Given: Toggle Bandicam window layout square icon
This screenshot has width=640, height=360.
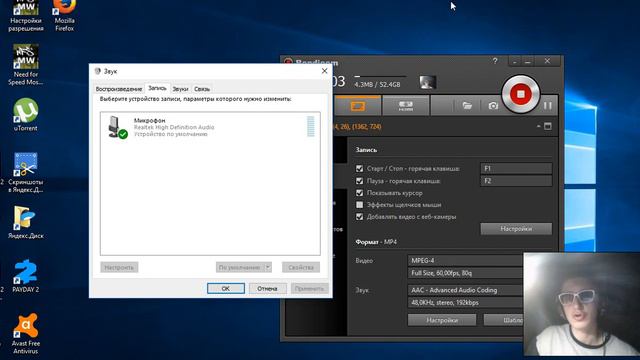Looking at the screenshot, I should click(548, 126).
